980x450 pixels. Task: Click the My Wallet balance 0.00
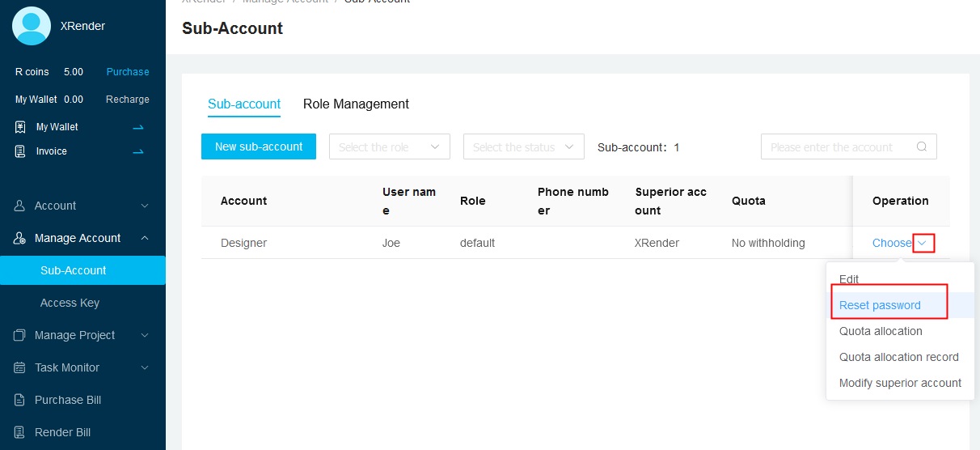tap(74, 100)
